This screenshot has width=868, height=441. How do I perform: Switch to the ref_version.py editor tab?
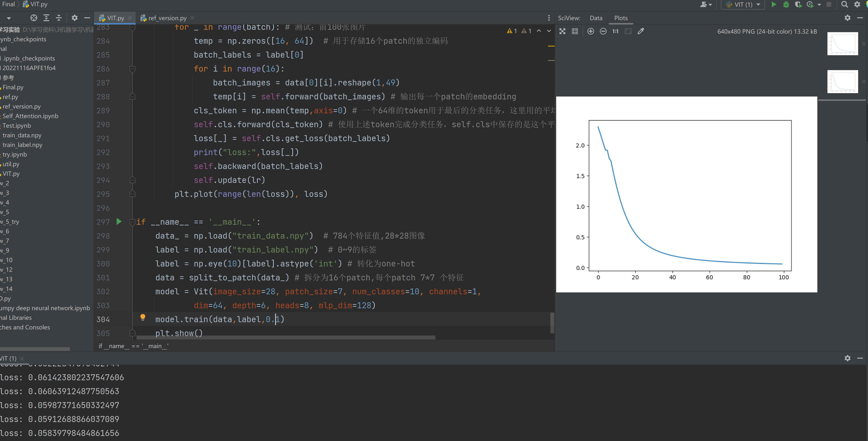coord(167,18)
